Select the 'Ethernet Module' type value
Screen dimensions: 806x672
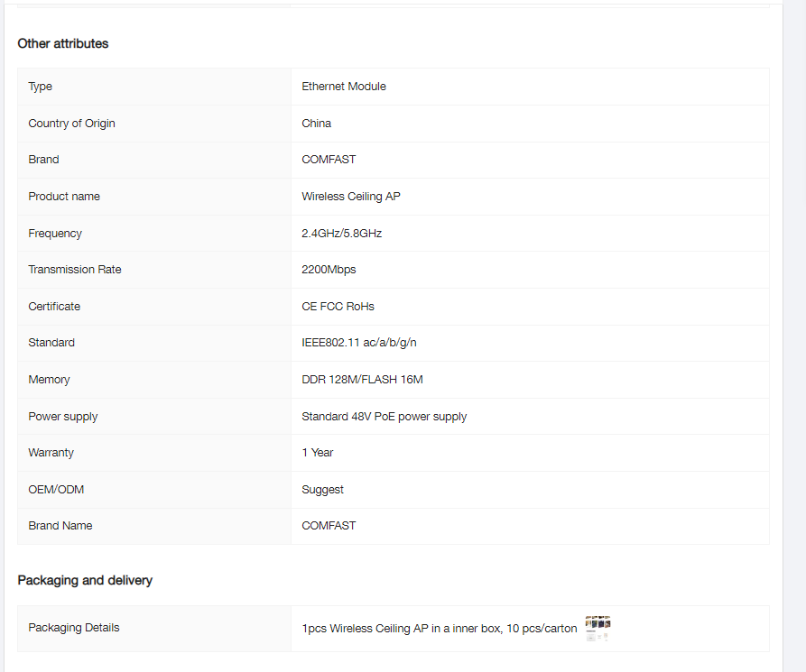(x=344, y=87)
